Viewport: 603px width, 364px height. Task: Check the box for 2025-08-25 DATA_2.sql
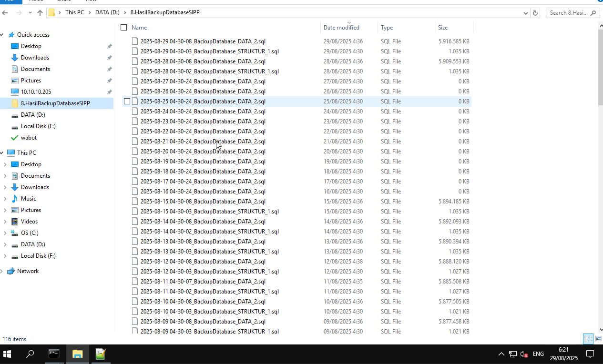(x=127, y=101)
